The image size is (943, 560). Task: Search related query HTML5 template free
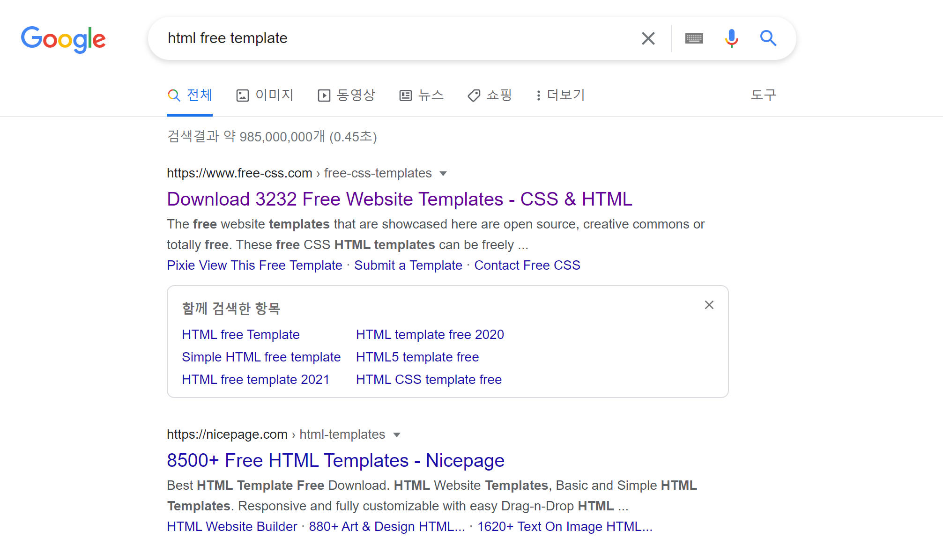pos(418,357)
